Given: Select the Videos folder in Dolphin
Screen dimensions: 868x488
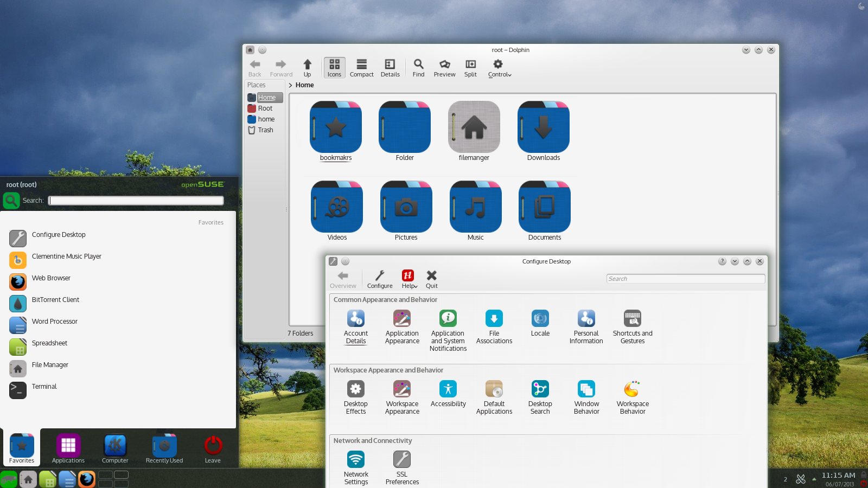Looking at the screenshot, I should point(337,211).
